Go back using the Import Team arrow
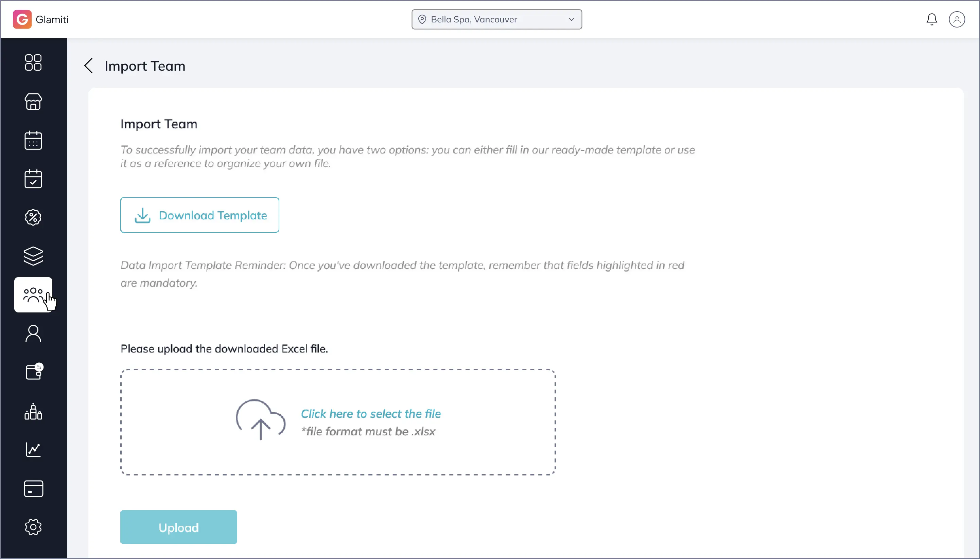 89,66
